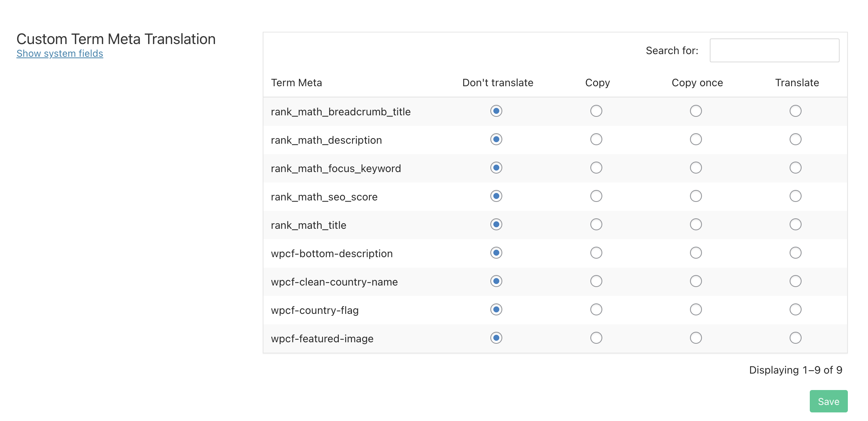
Task: Select Don't translate for rank_math_title
Action: tap(496, 224)
